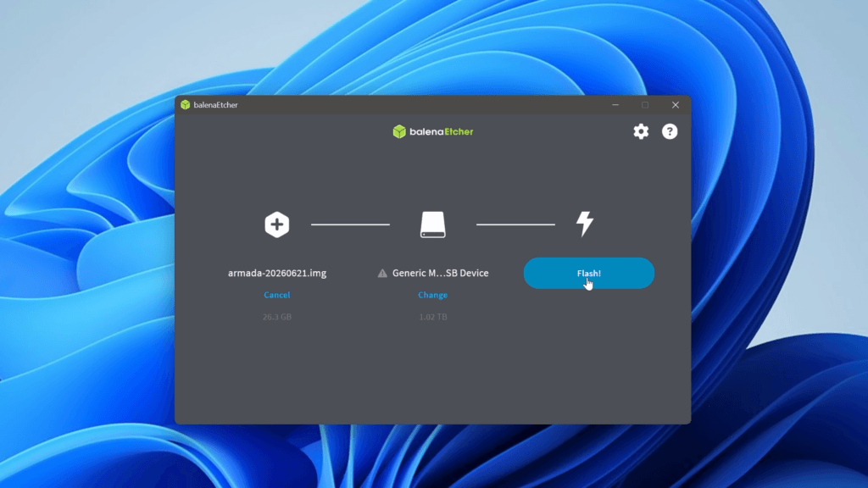Screen dimensions: 868x488
Task: Click the balenaEtcher window title text
Action: click(x=215, y=104)
